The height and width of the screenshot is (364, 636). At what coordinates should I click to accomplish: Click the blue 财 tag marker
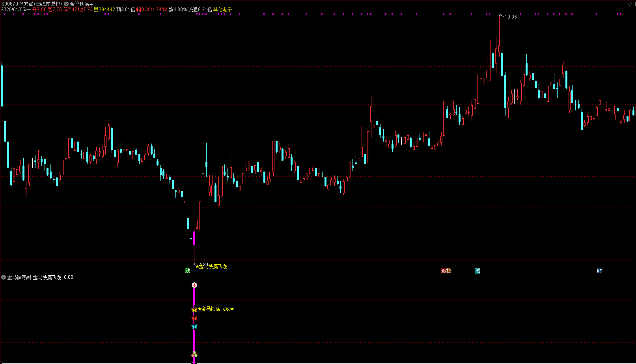coord(599,271)
